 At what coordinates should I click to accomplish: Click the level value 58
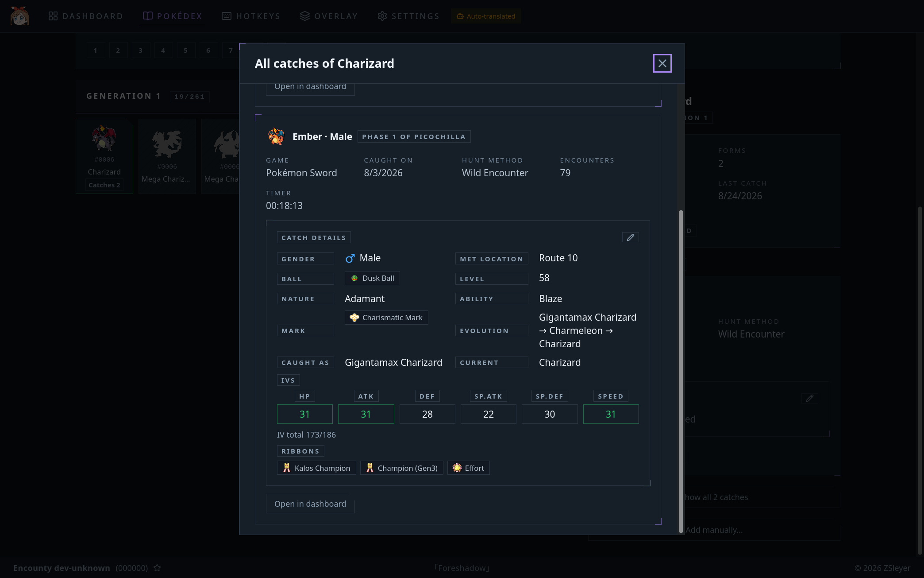pyautogui.click(x=544, y=278)
